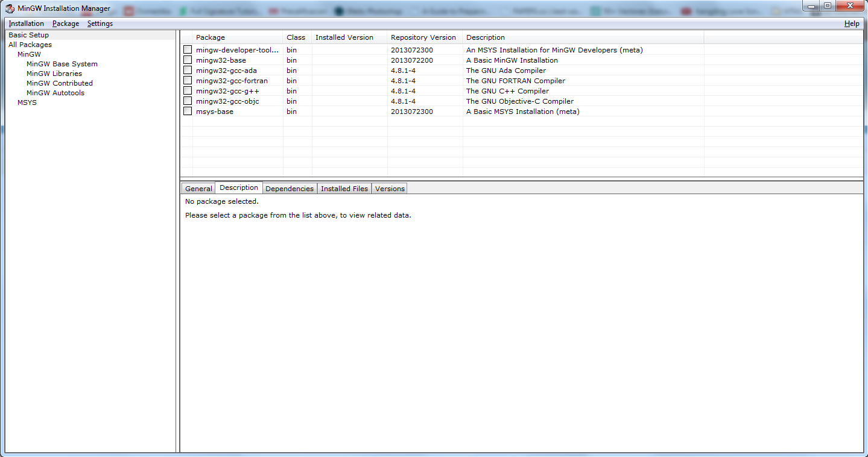Open the Package menu

pyautogui.click(x=66, y=24)
